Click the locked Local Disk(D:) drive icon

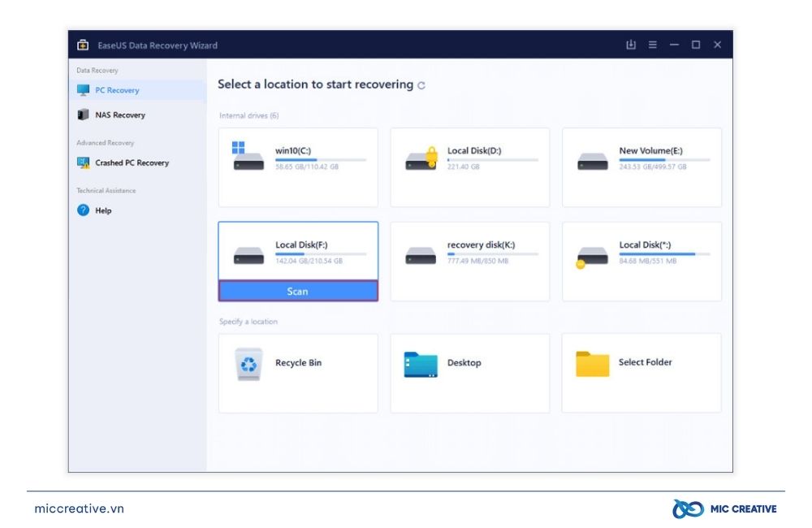coord(421,158)
